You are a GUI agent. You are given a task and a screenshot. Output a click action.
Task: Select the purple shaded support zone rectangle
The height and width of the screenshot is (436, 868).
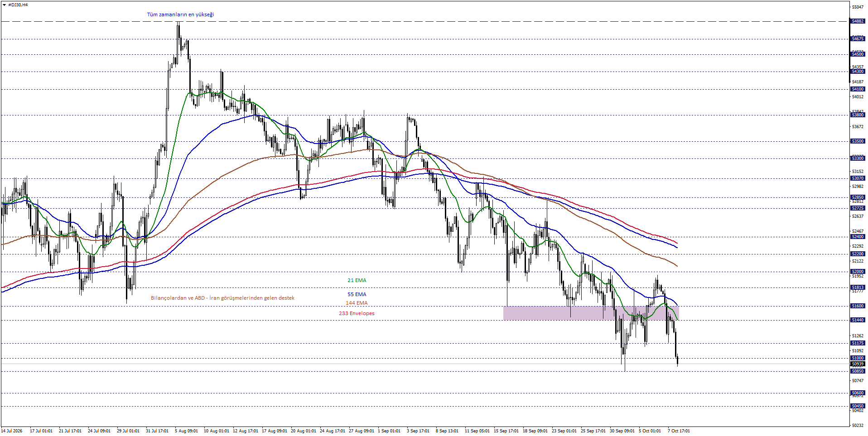pyautogui.click(x=591, y=313)
